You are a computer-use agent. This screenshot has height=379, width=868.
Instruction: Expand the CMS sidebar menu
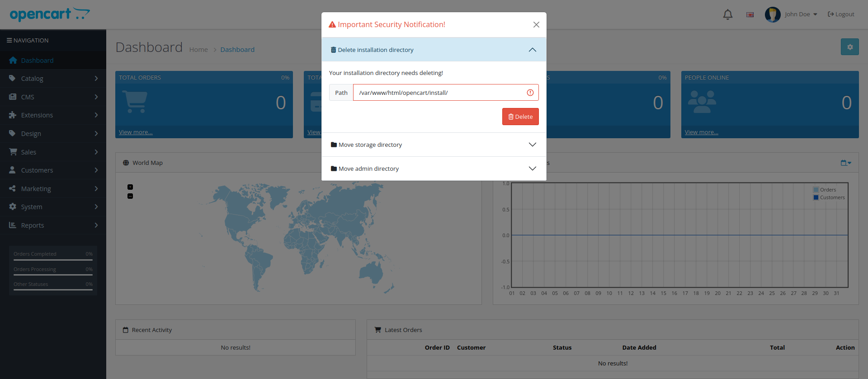[x=53, y=97]
